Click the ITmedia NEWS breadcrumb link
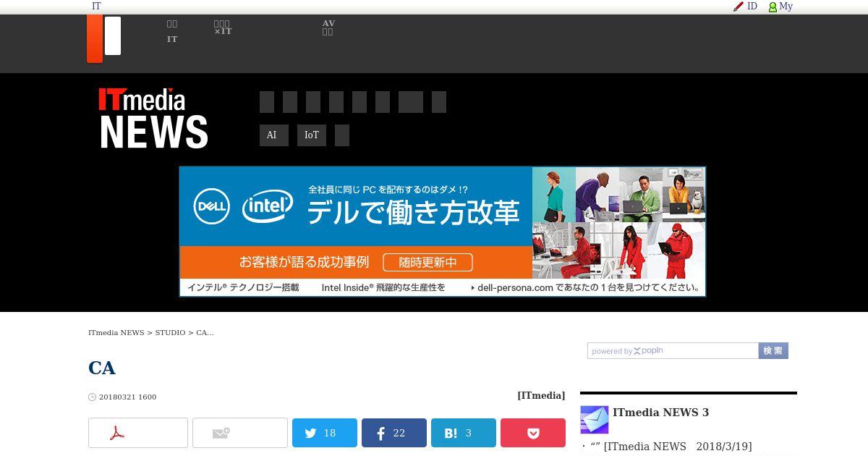 click(116, 333)
